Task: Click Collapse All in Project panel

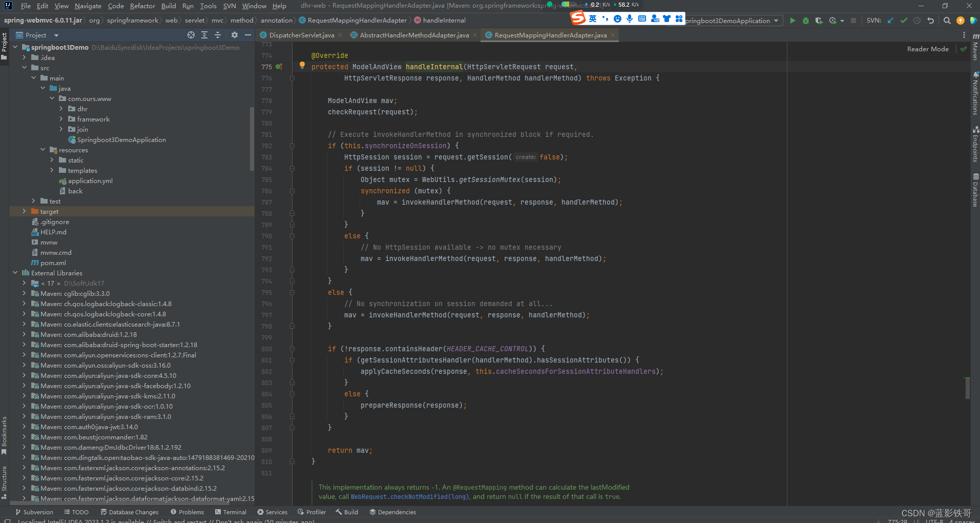Action: click(218, 35)
